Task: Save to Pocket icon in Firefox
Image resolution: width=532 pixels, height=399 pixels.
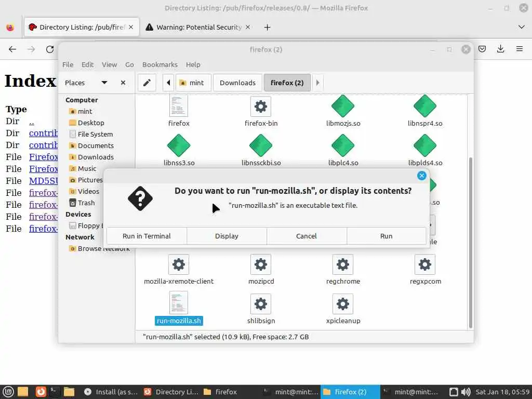Action: (x=482, y=49)
